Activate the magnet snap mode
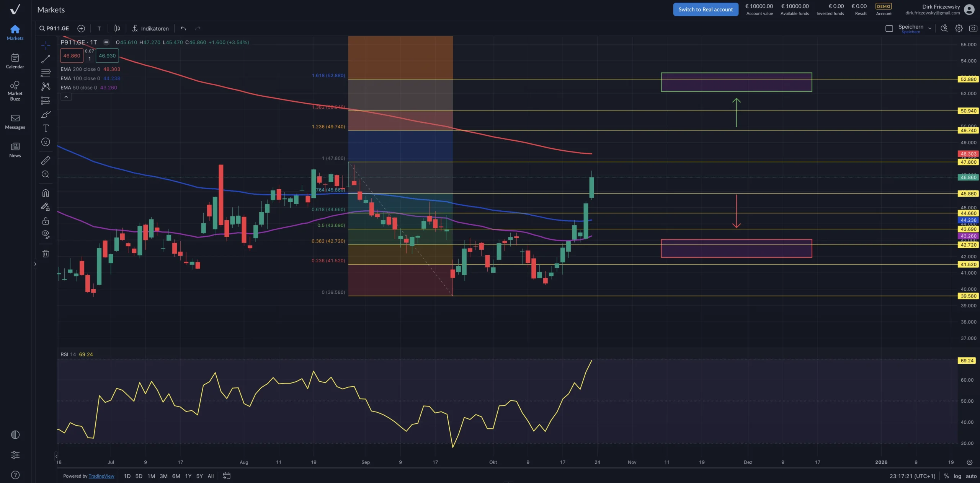 [46, 193]
